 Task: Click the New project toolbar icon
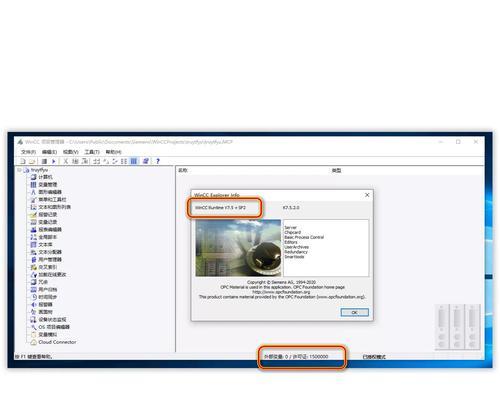pyautogui.click(x=23, y=161)
